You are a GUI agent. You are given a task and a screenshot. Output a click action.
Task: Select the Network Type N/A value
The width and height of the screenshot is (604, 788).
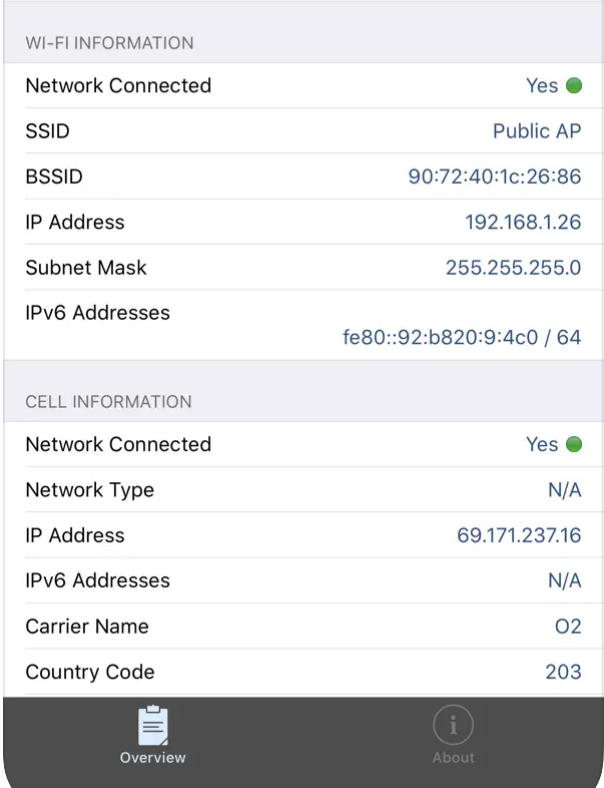(565, 490)
